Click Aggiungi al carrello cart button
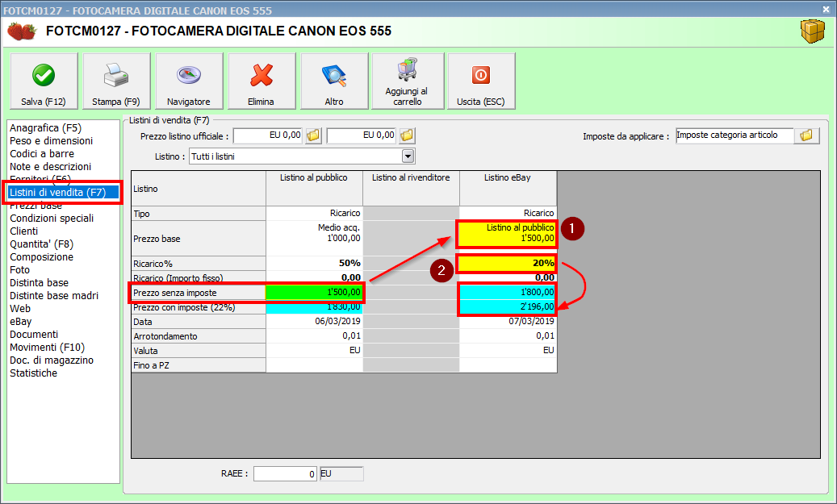Image resolution: width=837 pixels, height=504 pixels. [x=408, y=81]
